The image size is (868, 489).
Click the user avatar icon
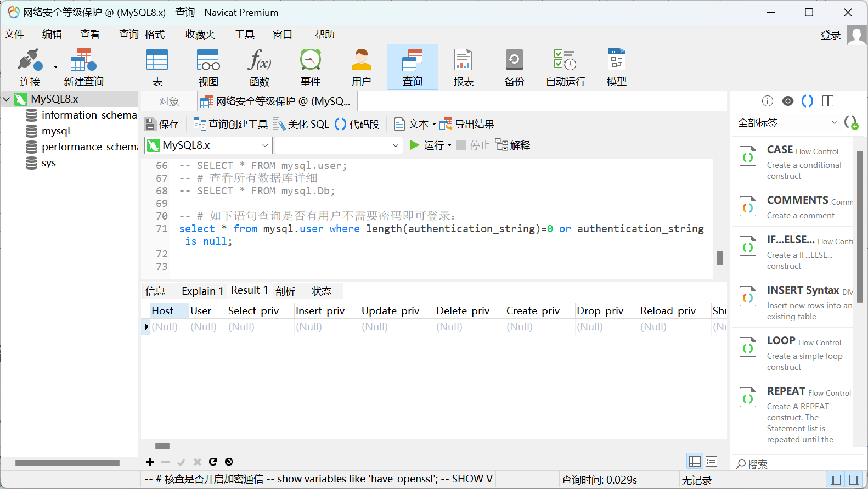pos(856,35)
